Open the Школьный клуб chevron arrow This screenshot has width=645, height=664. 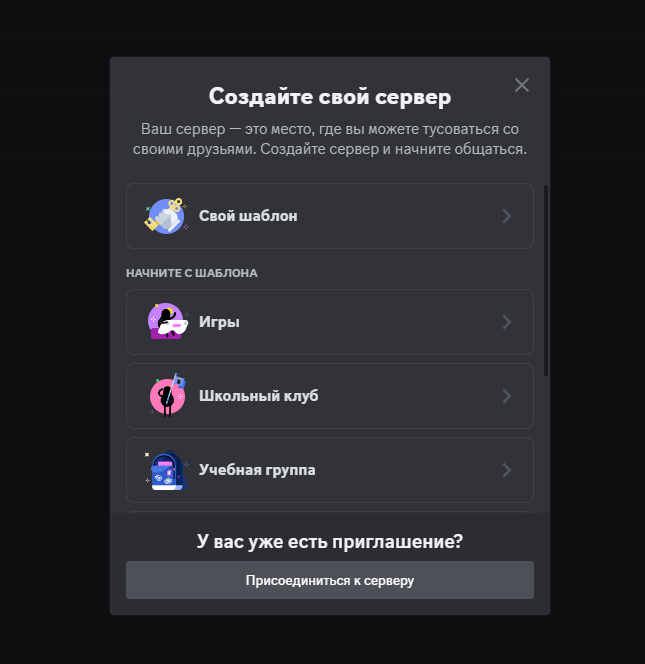coord(506,396)
